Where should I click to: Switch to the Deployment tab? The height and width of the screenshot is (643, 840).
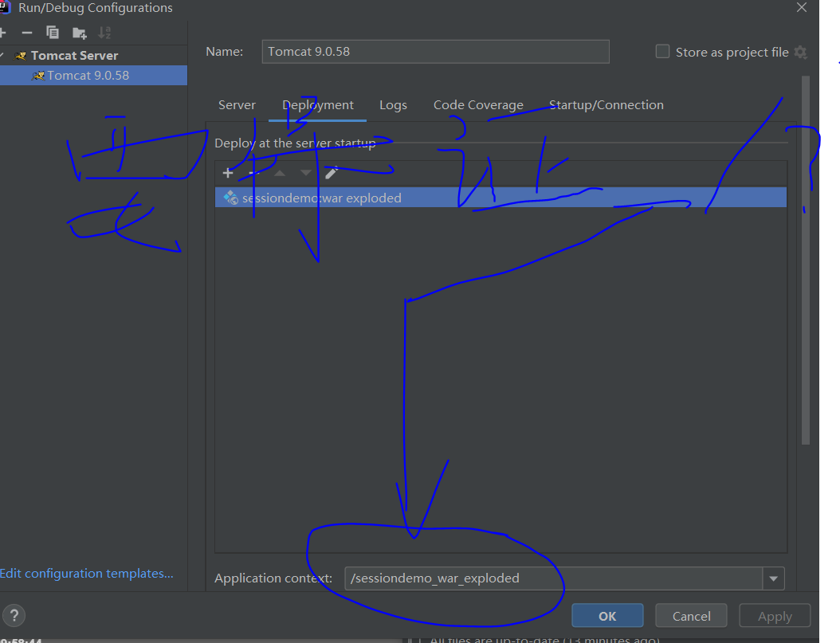318,105
